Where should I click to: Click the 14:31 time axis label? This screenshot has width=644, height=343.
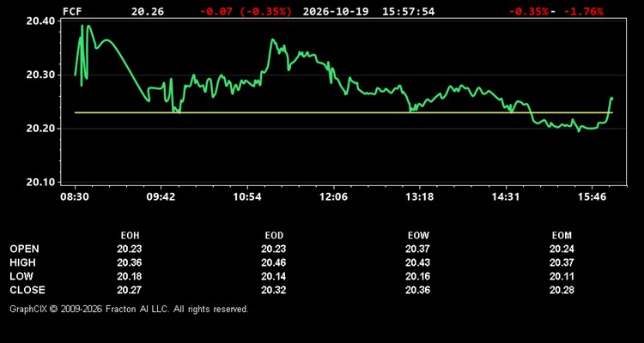tap(506, 197)
